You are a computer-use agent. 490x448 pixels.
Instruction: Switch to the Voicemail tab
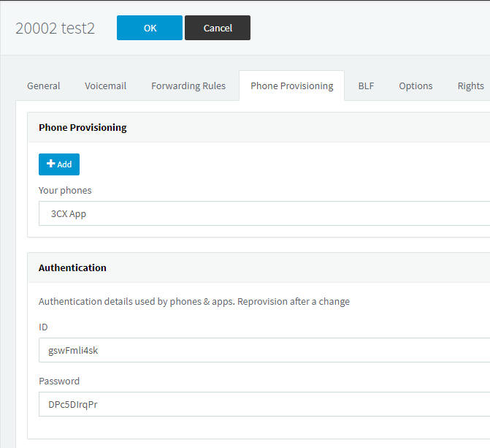click(105, 86)
